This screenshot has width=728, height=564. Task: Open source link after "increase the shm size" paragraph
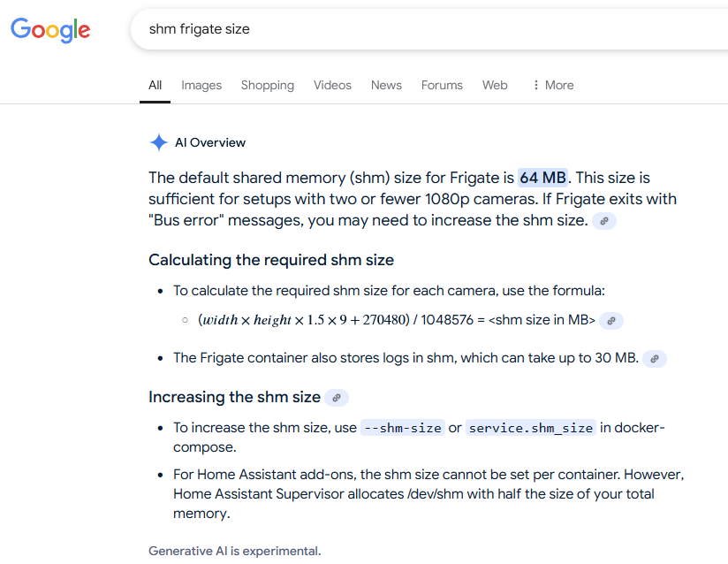point(604,221)
